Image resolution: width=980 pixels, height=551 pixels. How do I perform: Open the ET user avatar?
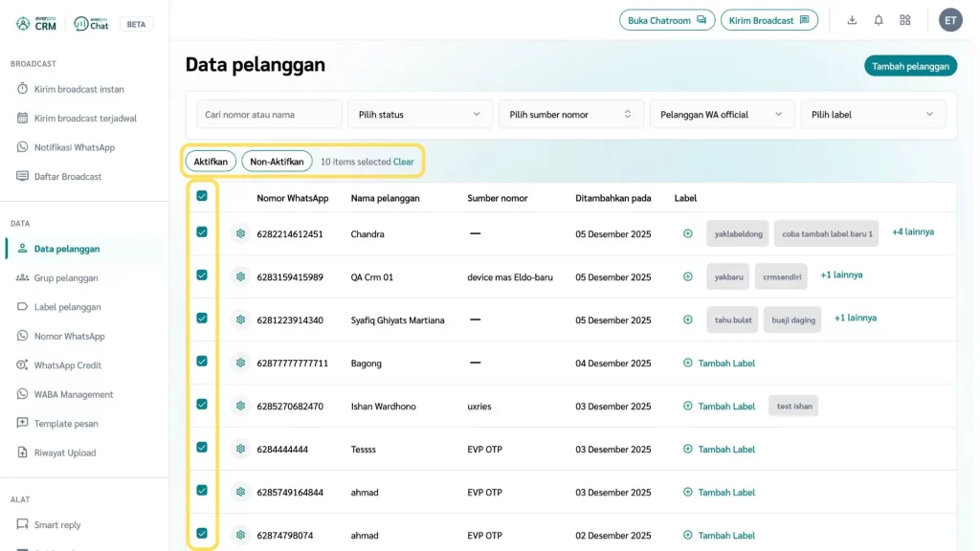pyautogui.click(x=949, y=20)
